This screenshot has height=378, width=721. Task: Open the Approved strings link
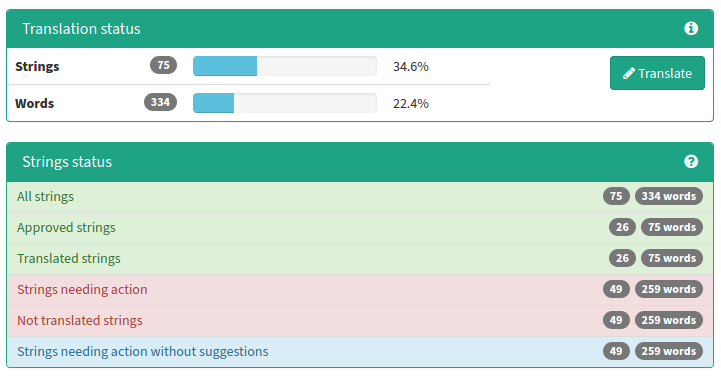(x=66, y=227)
